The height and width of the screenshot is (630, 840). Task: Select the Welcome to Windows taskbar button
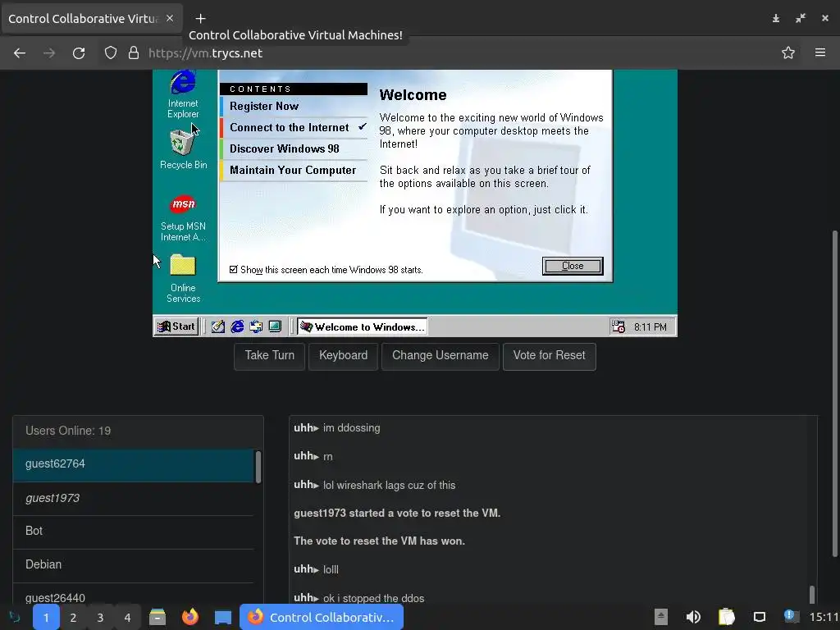(x=362, y=326)
